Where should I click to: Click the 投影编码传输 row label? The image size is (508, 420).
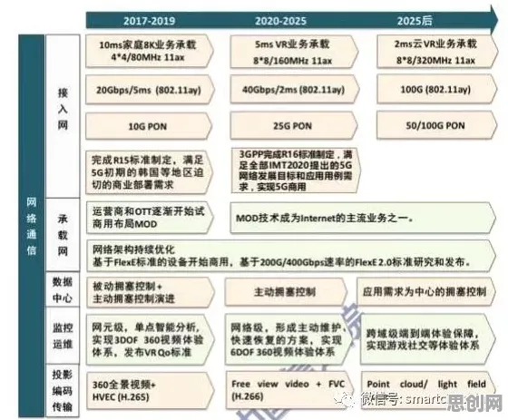(63, 390)
